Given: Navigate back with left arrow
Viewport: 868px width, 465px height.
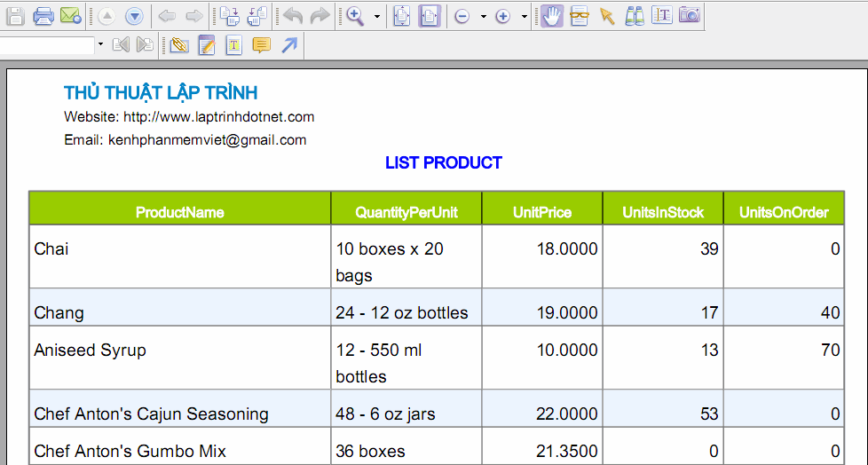Looking at the screenshot, I should coord(167,17).
